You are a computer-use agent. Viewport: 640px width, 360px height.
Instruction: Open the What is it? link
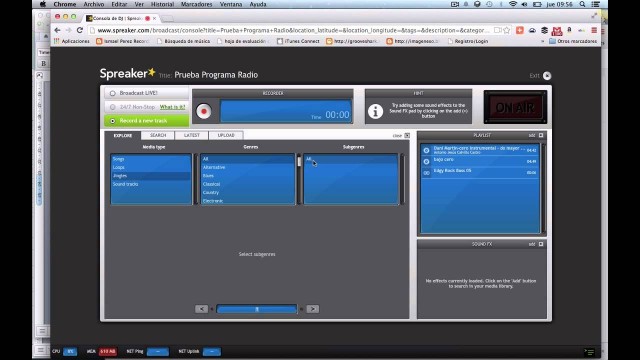[x=172, y=107]
